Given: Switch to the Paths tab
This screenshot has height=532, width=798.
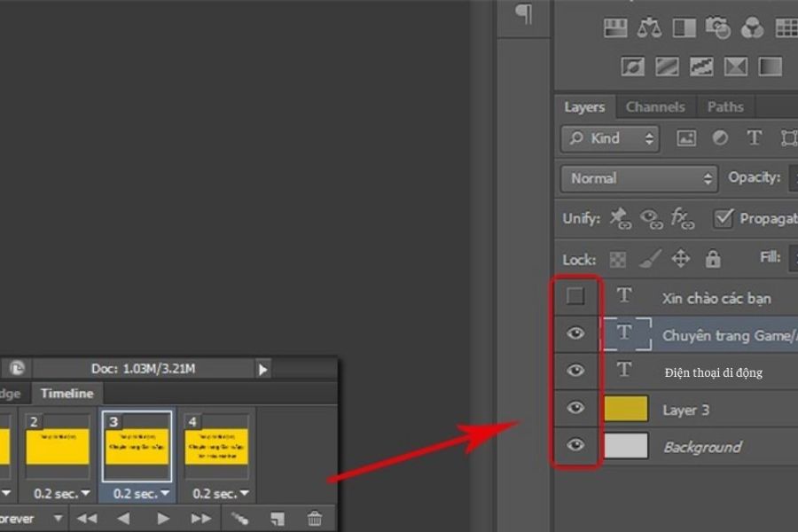Looking at the screenshot, I should 725,107.
